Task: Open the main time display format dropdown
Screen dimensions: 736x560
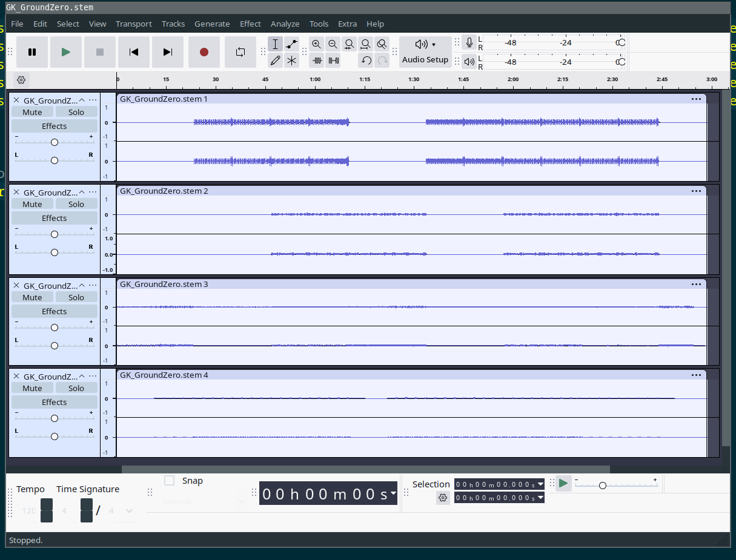Action: 394,493
